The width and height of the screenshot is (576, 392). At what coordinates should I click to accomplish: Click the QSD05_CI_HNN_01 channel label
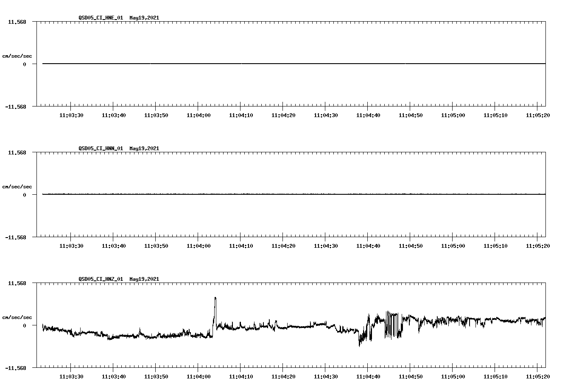tap(101, 148)
